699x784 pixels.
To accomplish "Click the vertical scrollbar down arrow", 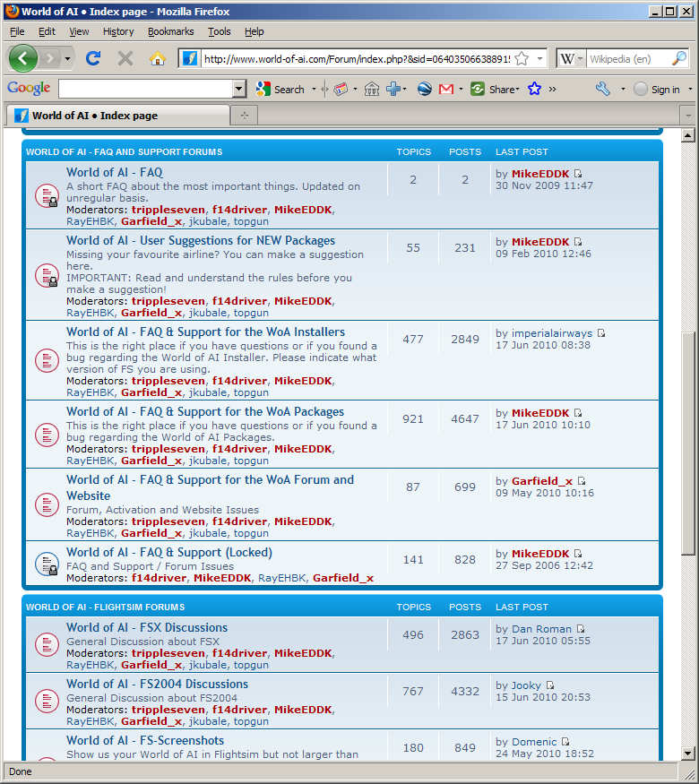I will [688, 754].
